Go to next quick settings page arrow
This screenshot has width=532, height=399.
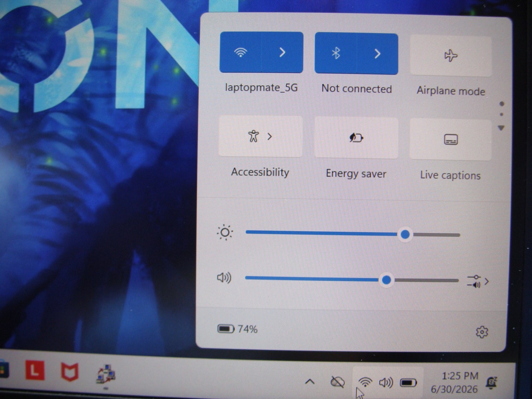pyautogui.click(x=501, y=128)
